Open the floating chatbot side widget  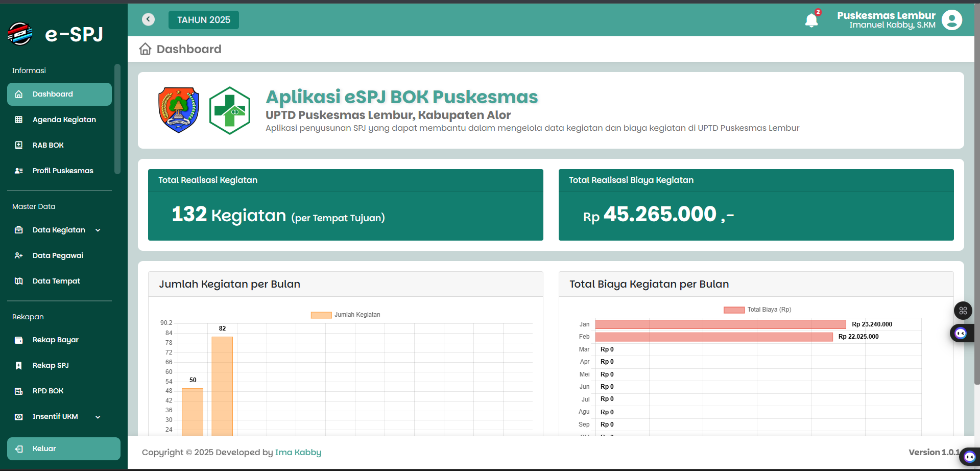point(961,333)
